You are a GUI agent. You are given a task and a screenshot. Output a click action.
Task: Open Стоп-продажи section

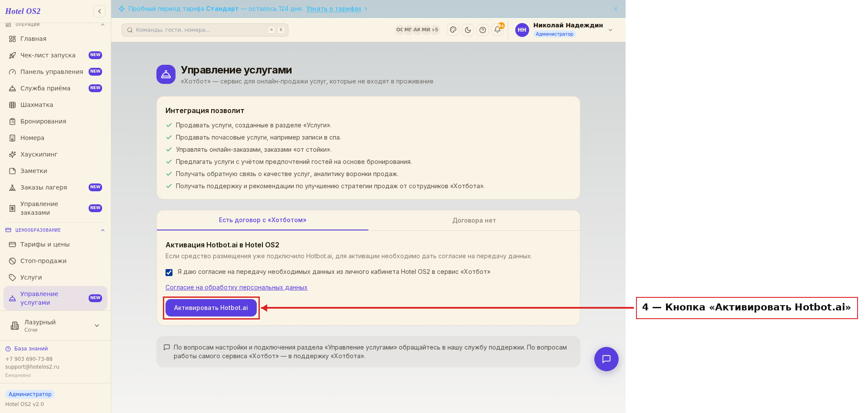tap(55, 261)
